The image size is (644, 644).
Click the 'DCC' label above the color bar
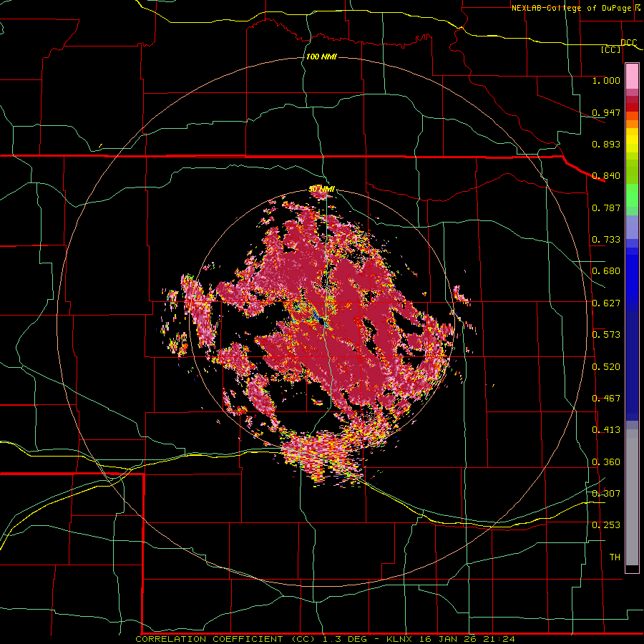coord(628,42)
